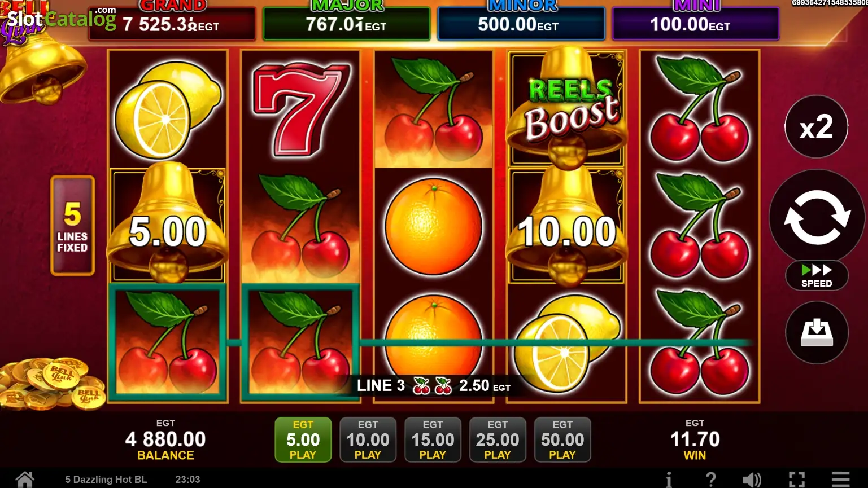Click the red 7 symbol
This screenshot has height=488, width=868.
pyautogui.click(x=299, y=108)
